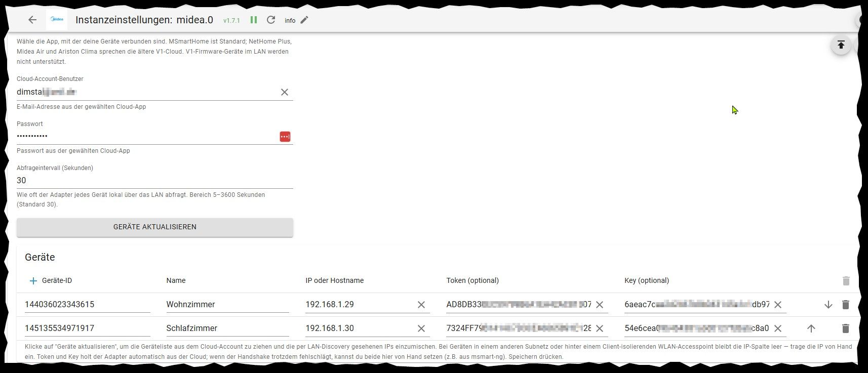Click the scroll-to-top floating button
The height and width of the screenshot is (373, 868).
coord(841,45)
